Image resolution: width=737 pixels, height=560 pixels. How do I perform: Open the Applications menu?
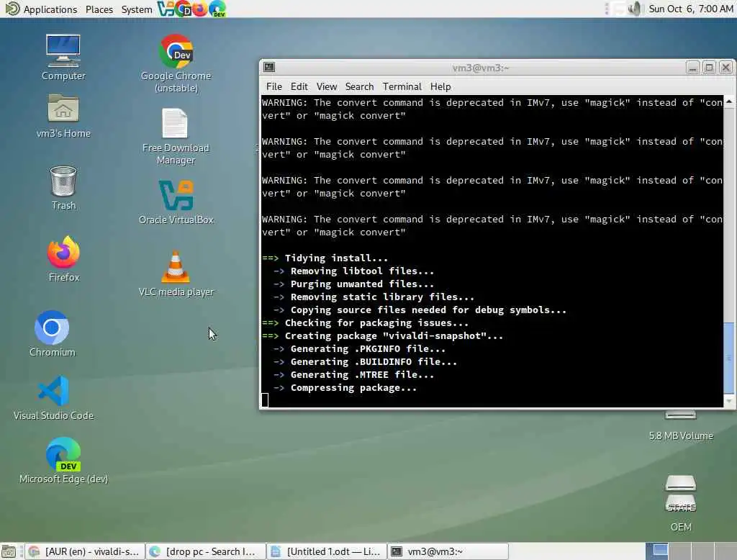pos(41,9)
